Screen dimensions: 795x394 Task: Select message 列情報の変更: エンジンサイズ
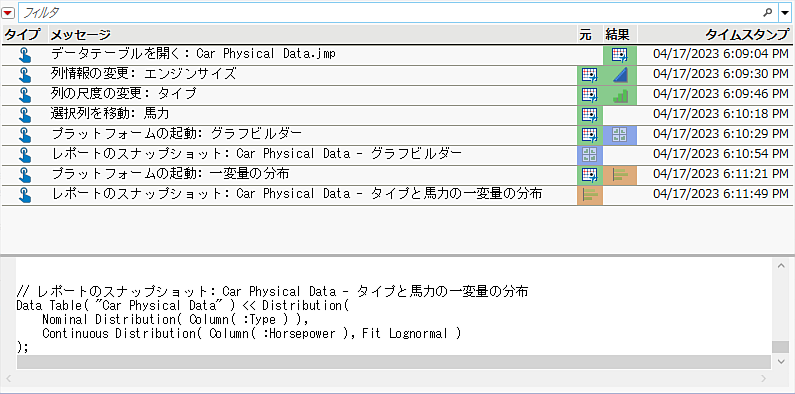(x=143, y=74)
